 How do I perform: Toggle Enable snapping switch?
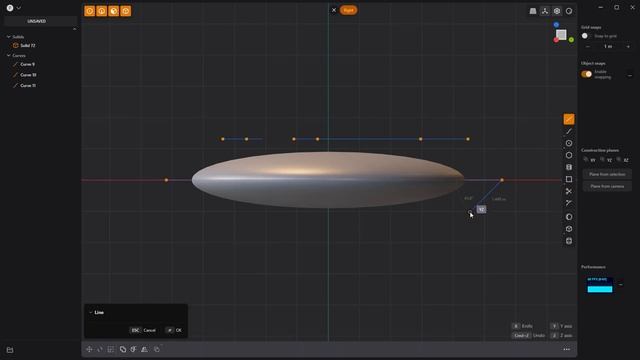click(587, 74)
